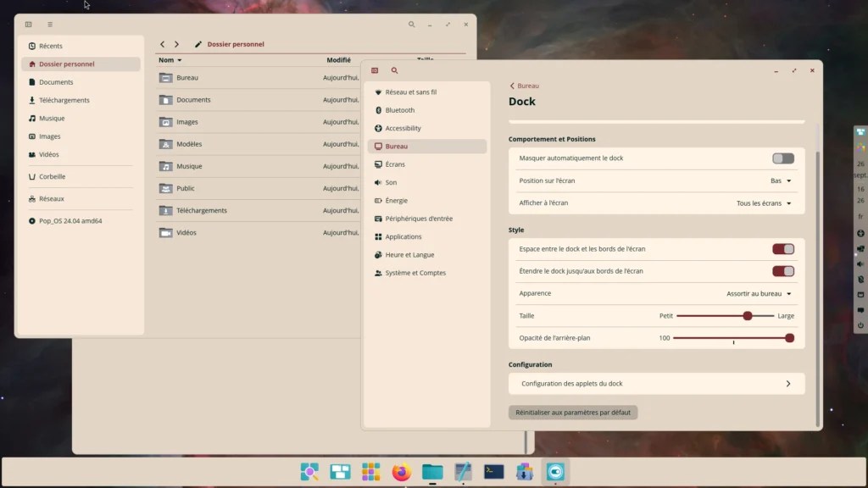This screenshot has height=488, width=868.
Task: Select Énergie in Settings sidebar
Action: click(x=427, y=200)
